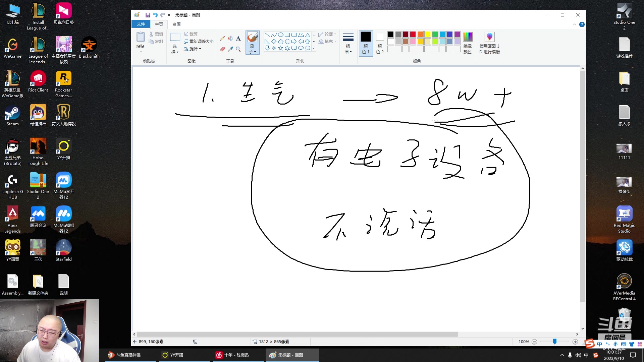The height and width of the screenshot is (362, 644).
Task: Select the Eraser tool
Action: point(222,48)
